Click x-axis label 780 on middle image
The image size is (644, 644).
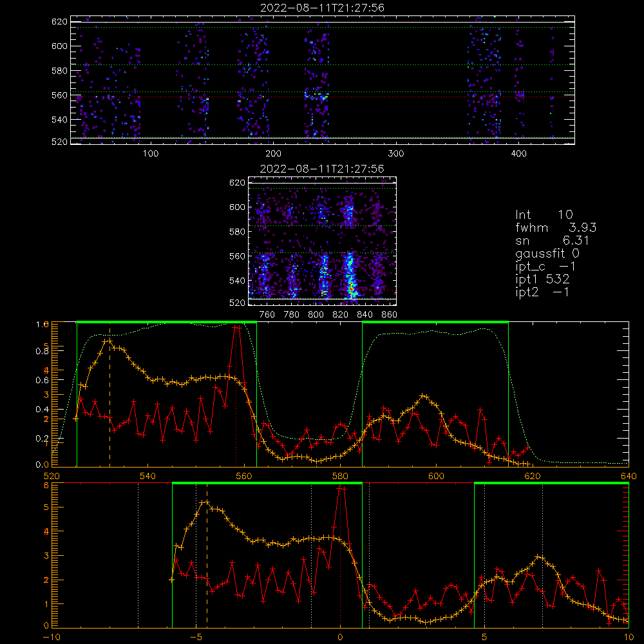292,315
